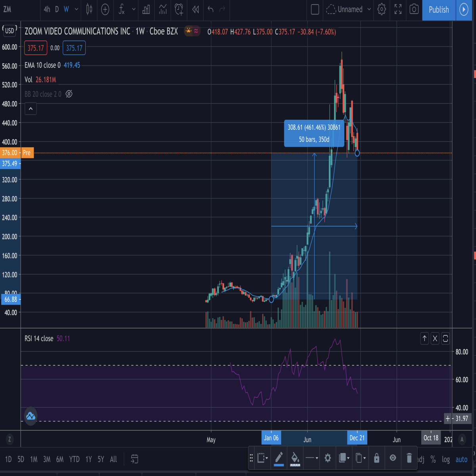The width and height of the screenshot is (476, 476).
Task: Click the Vol indicator label
Action: (28, 80)
